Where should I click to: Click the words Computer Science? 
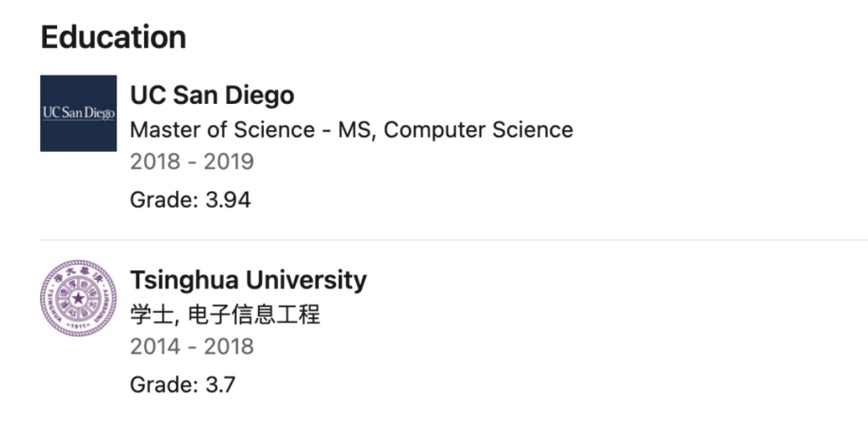[x=478, y=130]
